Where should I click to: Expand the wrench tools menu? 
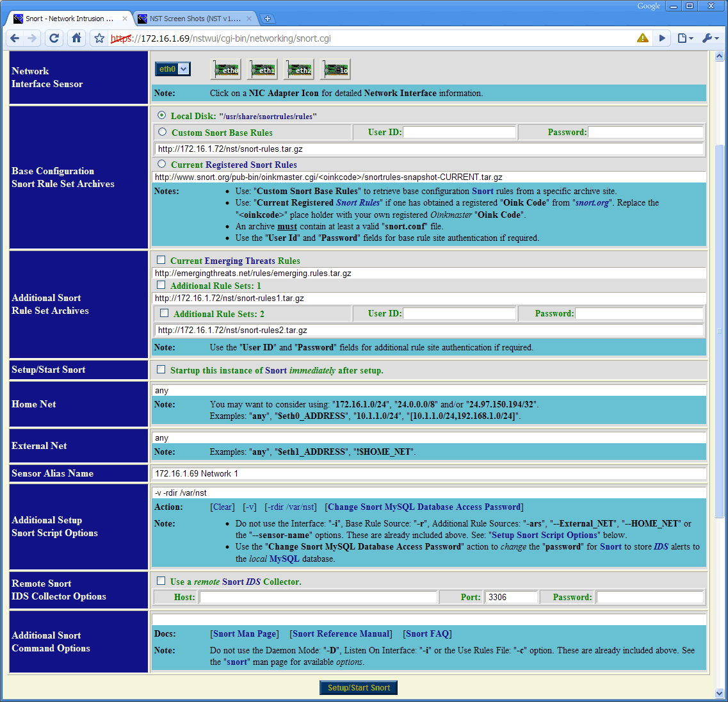click(710, 38)
